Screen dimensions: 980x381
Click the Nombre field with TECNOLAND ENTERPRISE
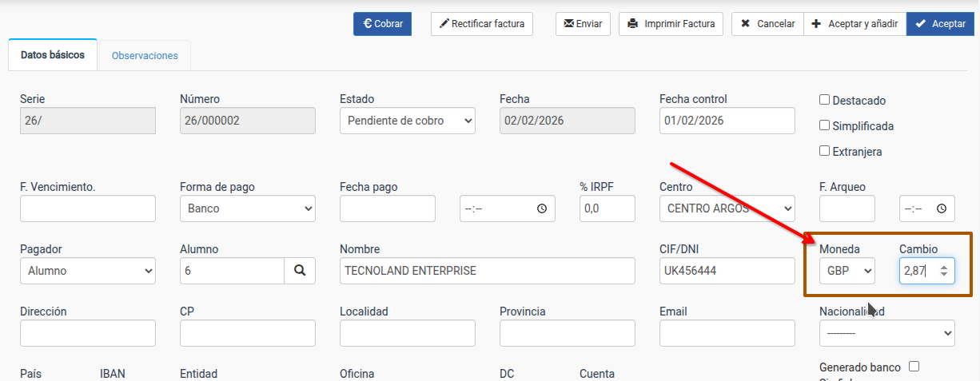(487, 271)
